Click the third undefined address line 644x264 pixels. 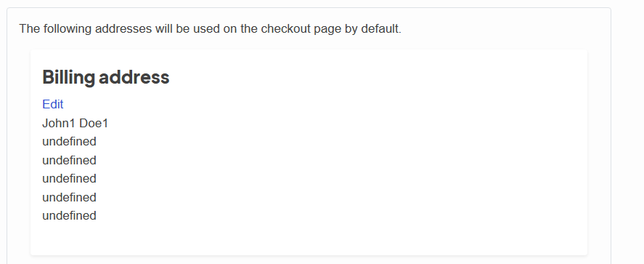[69, 178]
